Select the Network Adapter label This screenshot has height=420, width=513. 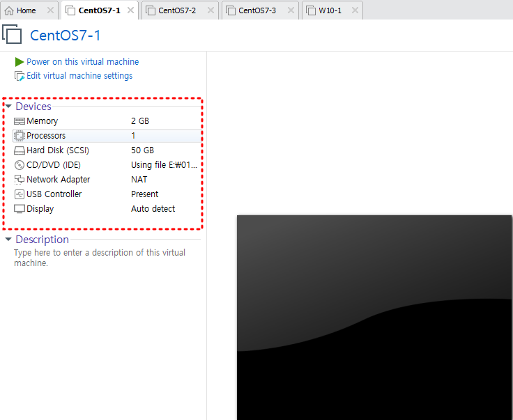click(x=59, y=180)
